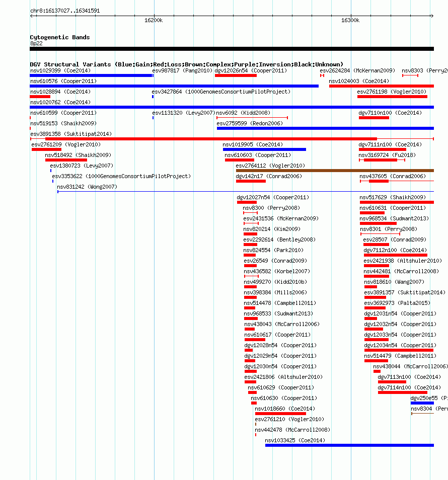
Task: Open nsv514478 (Campbell2011) variant
Action: 280,303
